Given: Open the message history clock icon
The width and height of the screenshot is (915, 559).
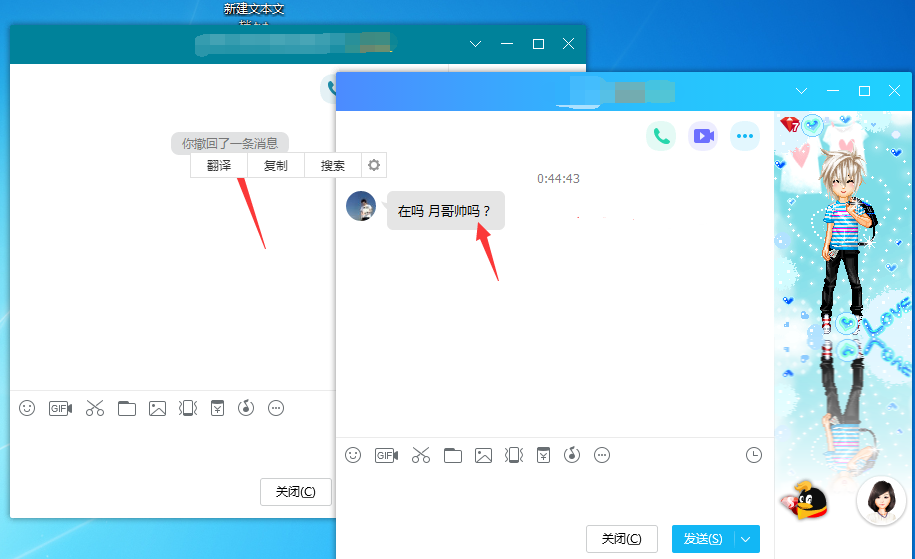Looking at the screenshot, I should (754, 455).
